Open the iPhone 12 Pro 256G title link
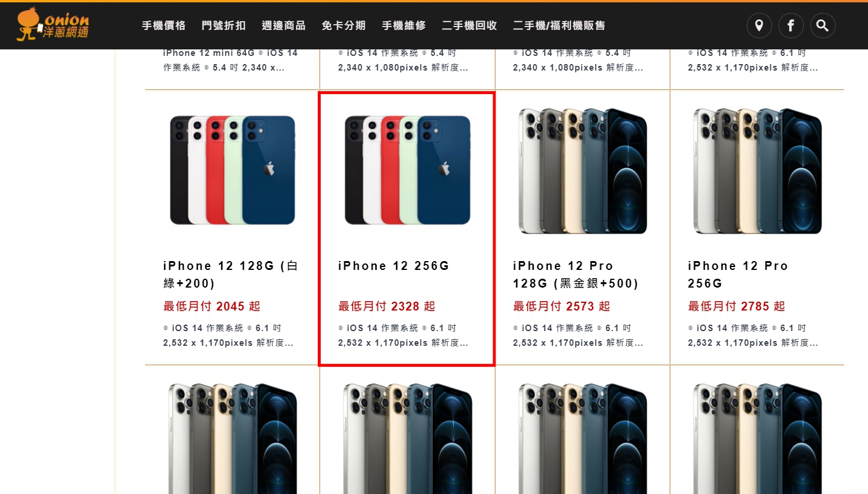 click(738, 275)
